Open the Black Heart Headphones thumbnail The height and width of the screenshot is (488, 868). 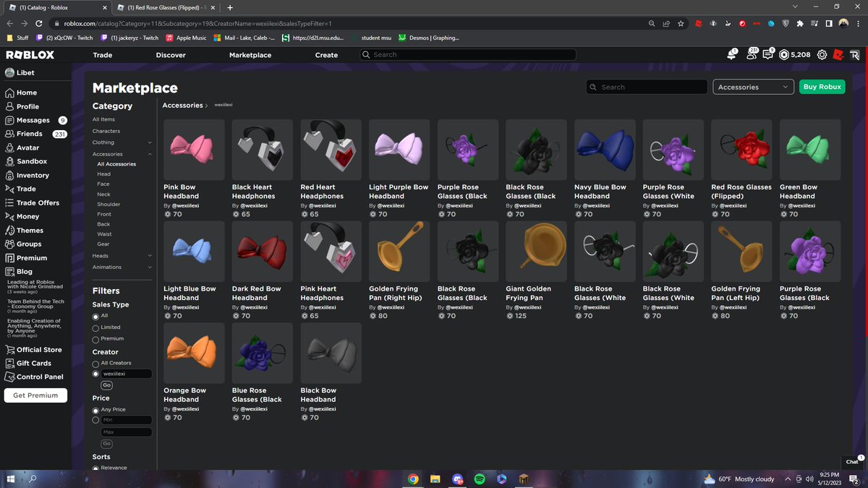tap(263, 150)
